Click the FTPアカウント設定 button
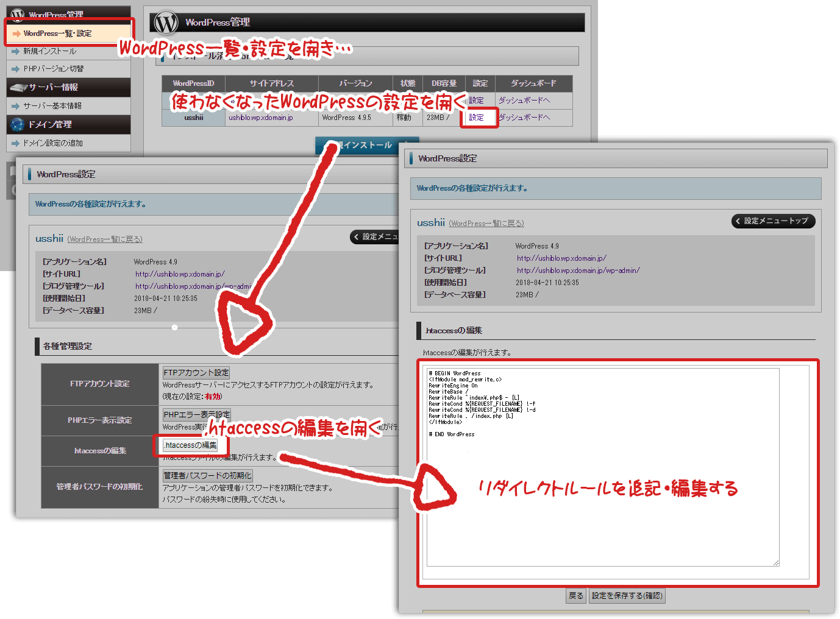Viewport: 840px width, 619px height. 196,373
